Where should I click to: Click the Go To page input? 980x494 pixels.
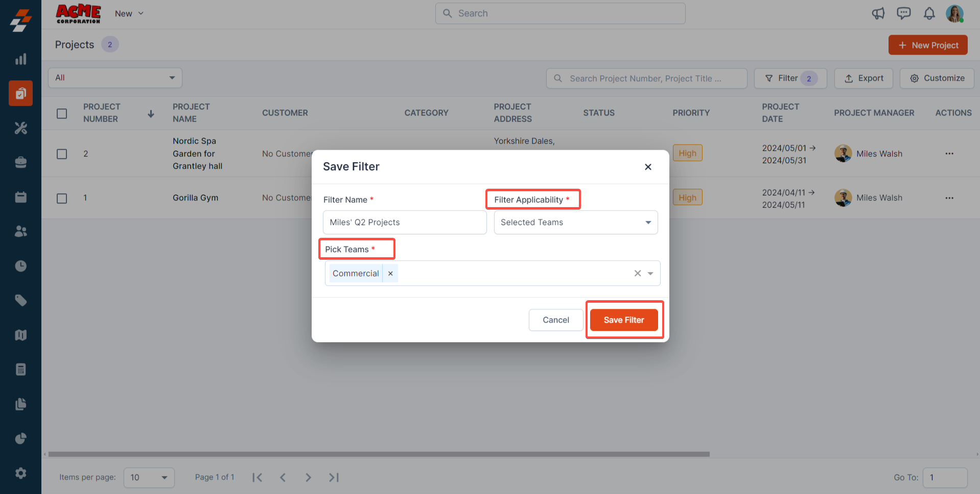pos(945,478)
